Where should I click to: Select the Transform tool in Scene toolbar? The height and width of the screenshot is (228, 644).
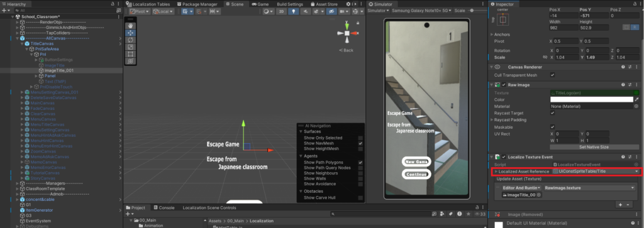coord(130,61)
